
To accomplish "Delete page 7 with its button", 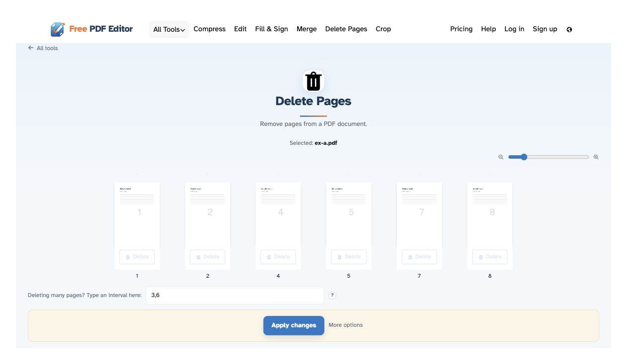I will point(419,257).
